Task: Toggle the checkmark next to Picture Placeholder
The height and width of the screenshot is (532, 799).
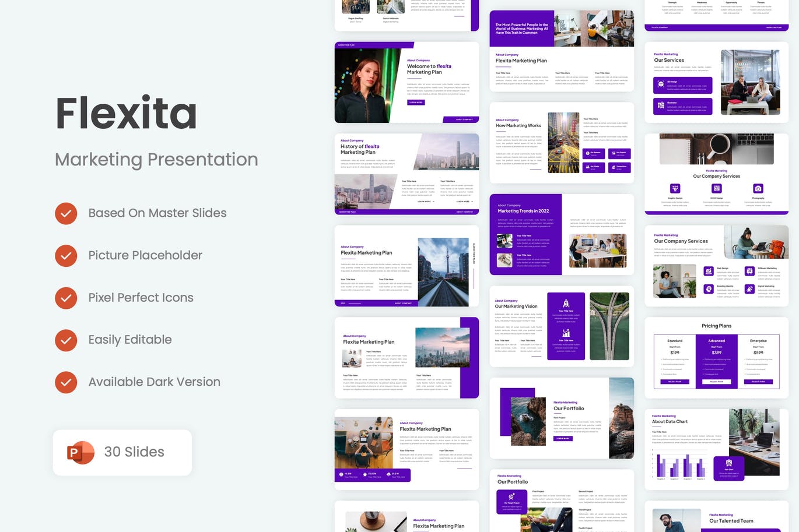Action: [x=66, y=256]
